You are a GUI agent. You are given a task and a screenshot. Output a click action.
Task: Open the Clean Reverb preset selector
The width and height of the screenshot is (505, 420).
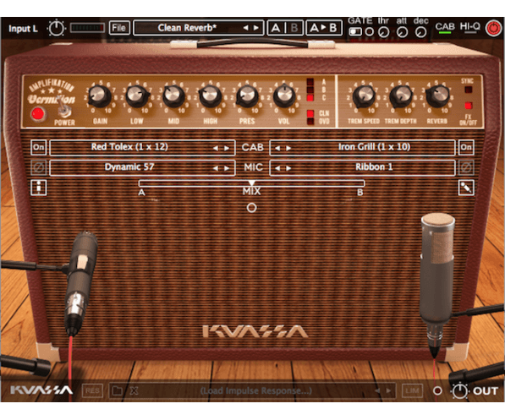[x=199, y=28]
